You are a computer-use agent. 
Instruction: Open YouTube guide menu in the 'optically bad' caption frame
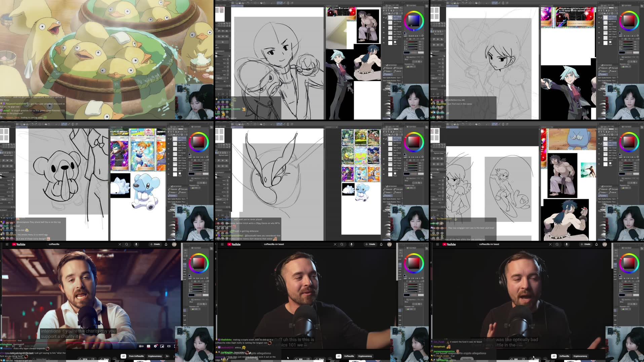coord(437,244)
